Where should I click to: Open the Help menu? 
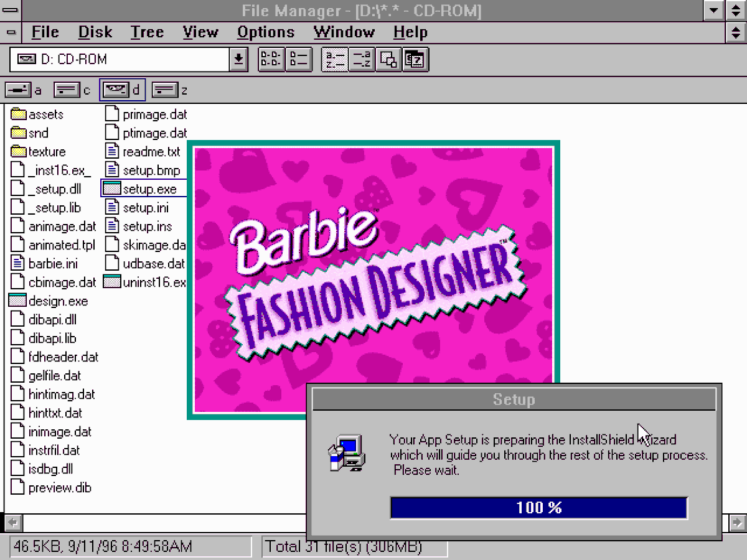click(410, 32)
